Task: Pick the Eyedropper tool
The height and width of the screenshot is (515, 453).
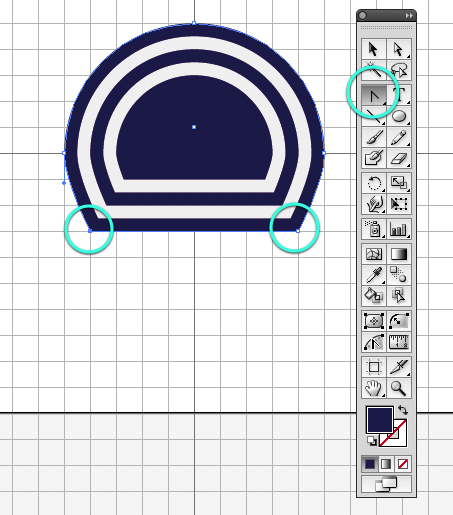Action: tap(374, 275)
